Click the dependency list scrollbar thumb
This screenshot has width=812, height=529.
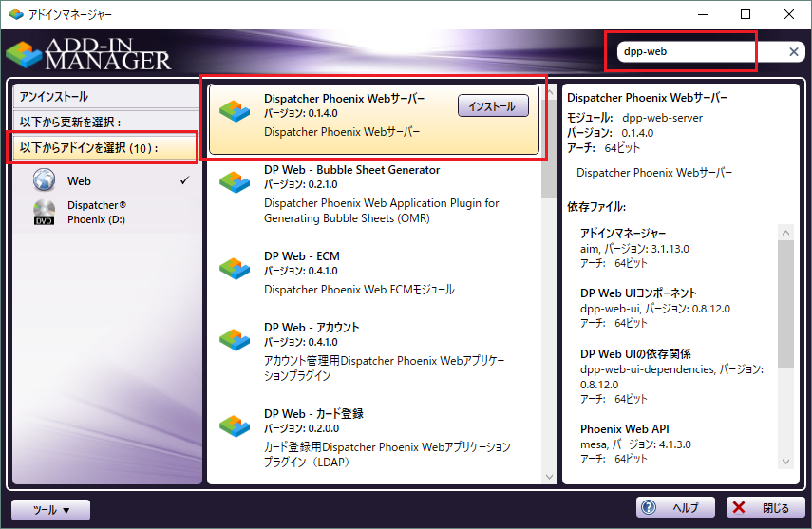pos(785,303)
